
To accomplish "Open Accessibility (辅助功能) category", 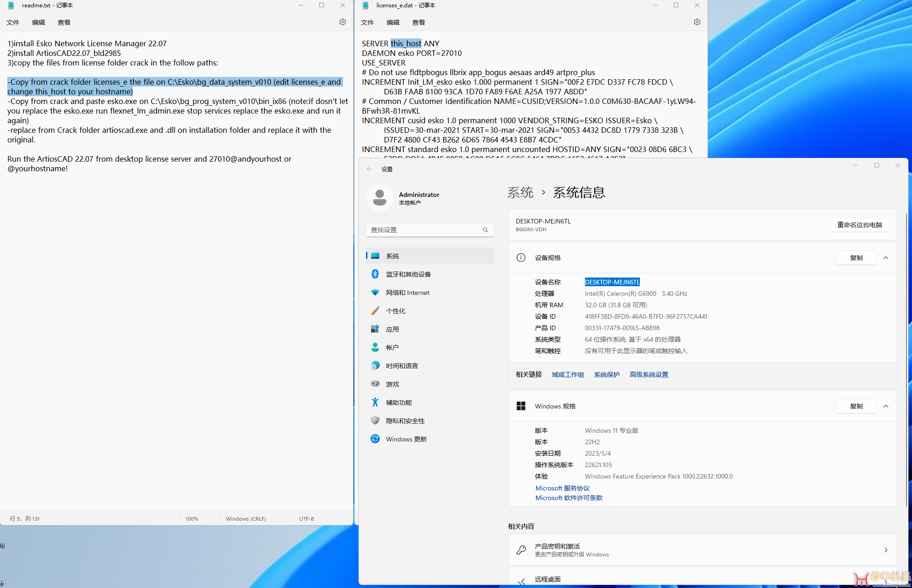I will (x=430, y=403).
